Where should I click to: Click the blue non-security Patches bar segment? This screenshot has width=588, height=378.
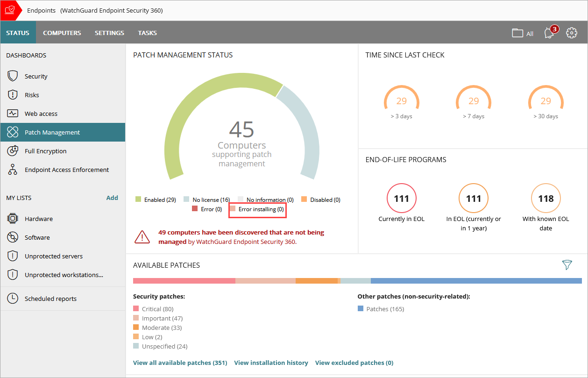476,281
